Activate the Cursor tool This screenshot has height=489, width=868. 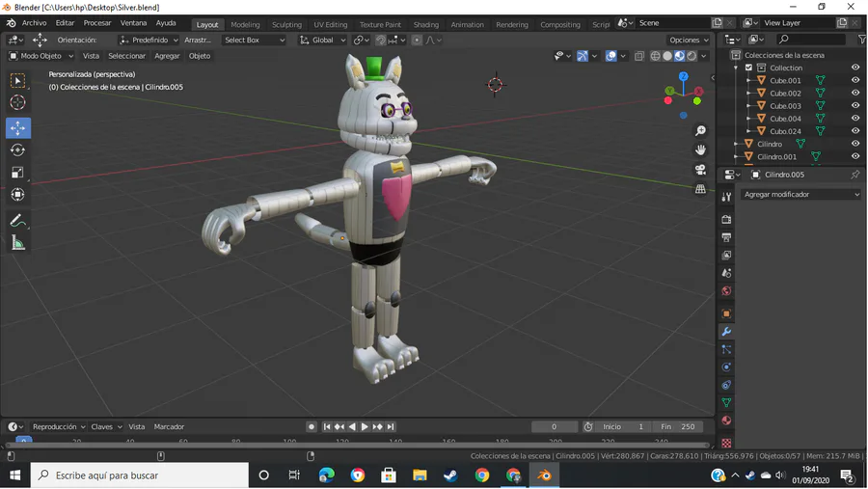[17, 103]
